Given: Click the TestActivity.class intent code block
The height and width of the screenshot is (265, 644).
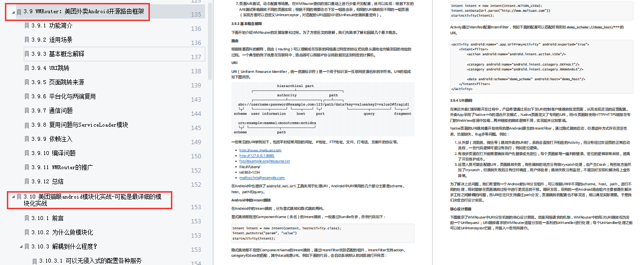Looking at the screenshot, I should point(323,233).
